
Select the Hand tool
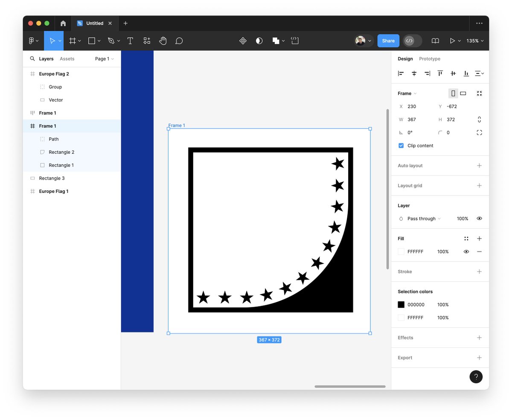[x=163, y=41]
